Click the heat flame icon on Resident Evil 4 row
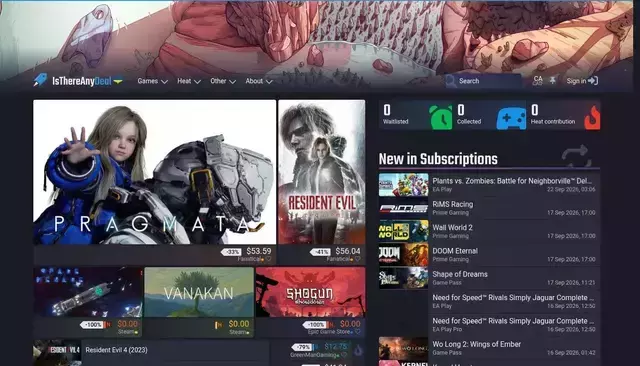The image size is (640, 366). [x=358, y=350]
